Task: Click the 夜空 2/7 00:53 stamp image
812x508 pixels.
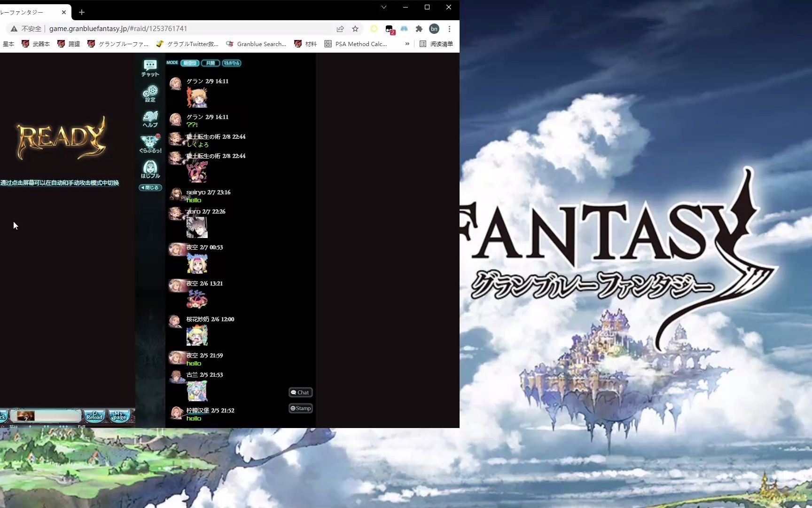Action: [197, 263]
